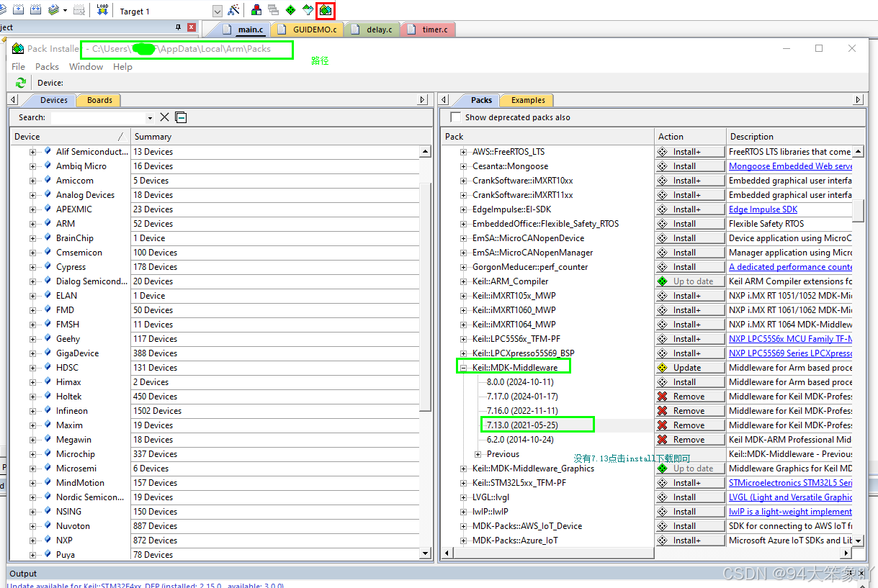Viewport: 878px width, 588px height.
Task: Click Install button for version 8.0.0
Action: click(x=689, y=382)
